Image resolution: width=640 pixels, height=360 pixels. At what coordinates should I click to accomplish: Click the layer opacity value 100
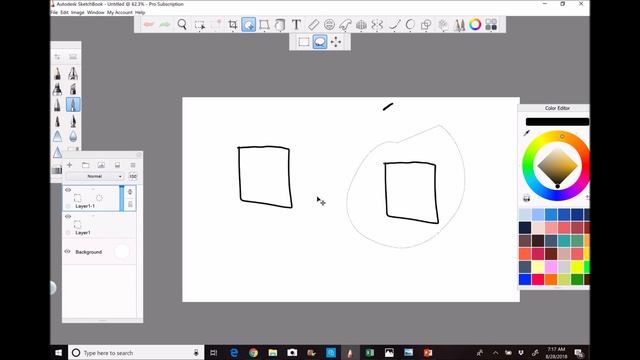pos(133,176)
